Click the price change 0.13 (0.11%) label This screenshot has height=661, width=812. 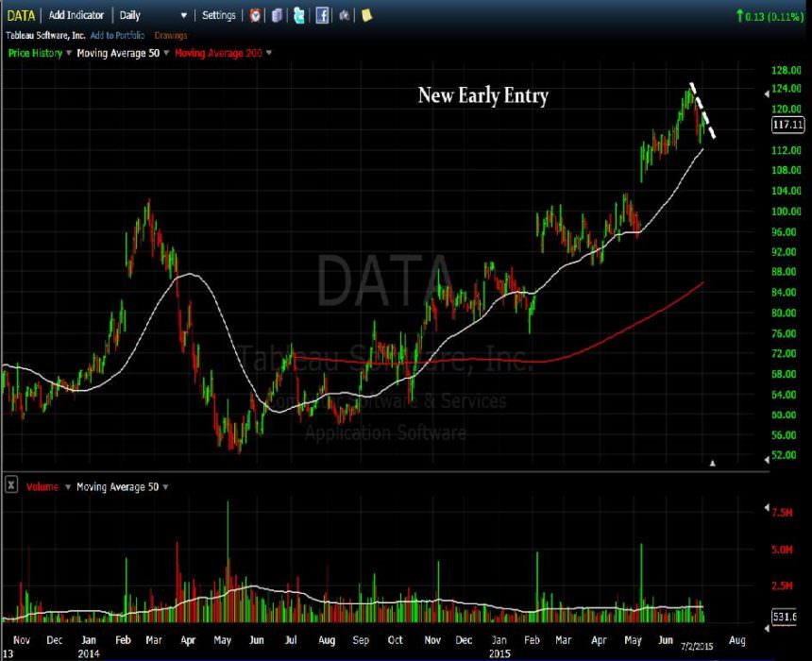pyautogui.click(x=770, y=16)
